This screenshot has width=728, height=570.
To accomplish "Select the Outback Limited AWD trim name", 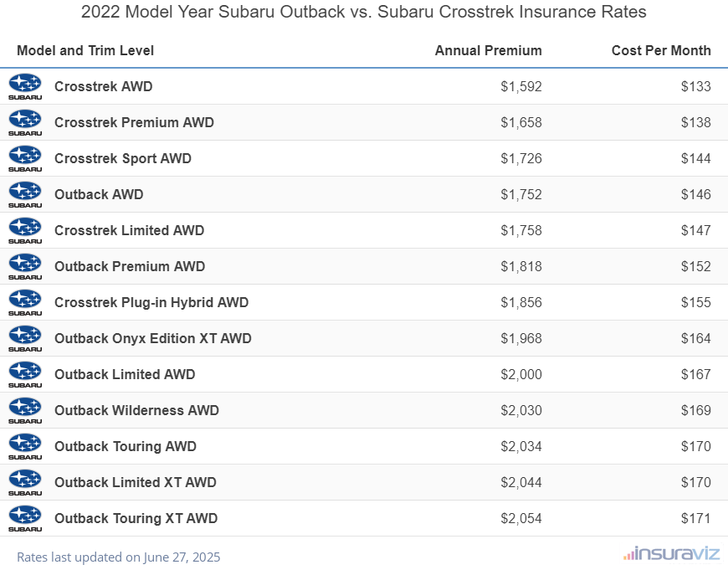I will point(125,374).
